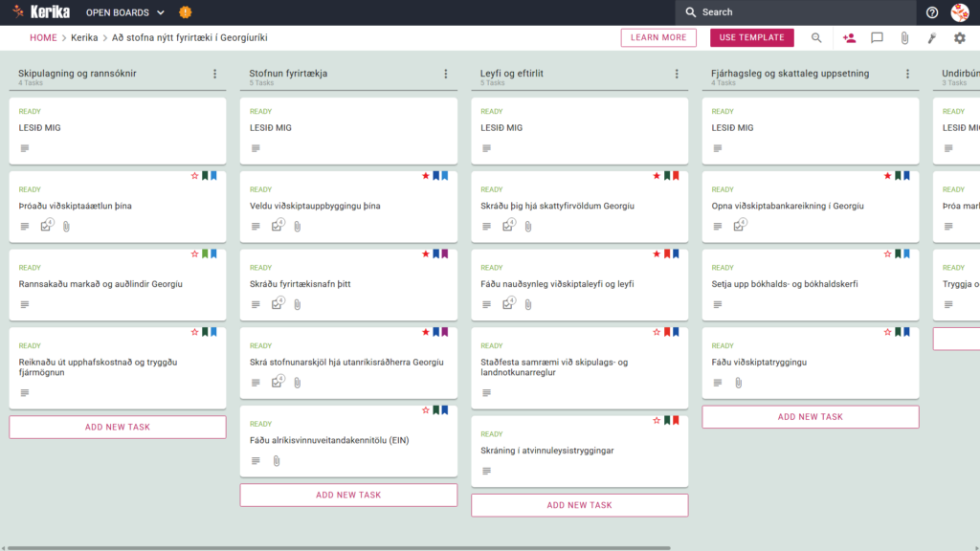Click attachment icon on Skráðu fyrirtækisnafn þitt card
Viewport: 980px width, 551px height.
(x=298, y=304)
